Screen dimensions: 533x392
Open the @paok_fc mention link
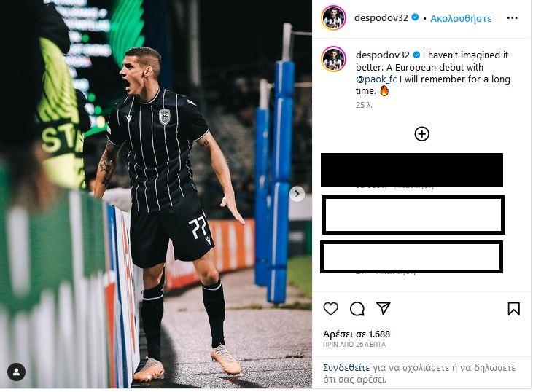pos(376,79)
